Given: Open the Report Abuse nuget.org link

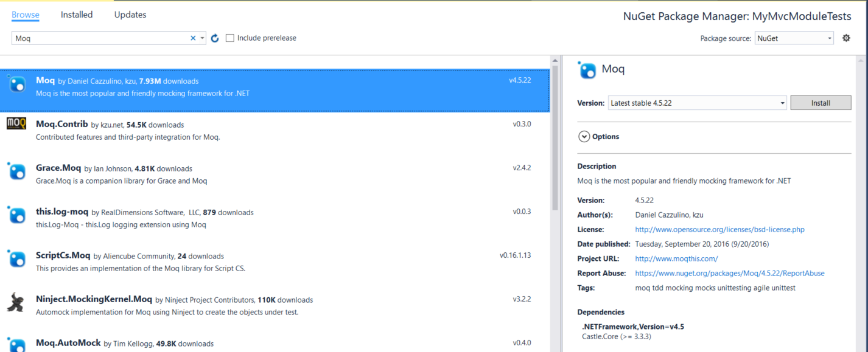Looking at the screenshot, I should (730, 274).
